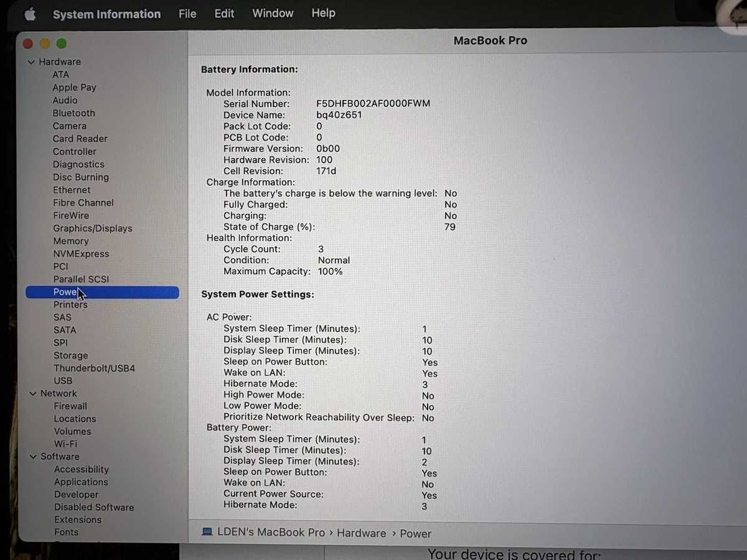Viewport: 747px width, 560px height.
Task: Select ATA in the sidebar
Action: tap(61, 75)
